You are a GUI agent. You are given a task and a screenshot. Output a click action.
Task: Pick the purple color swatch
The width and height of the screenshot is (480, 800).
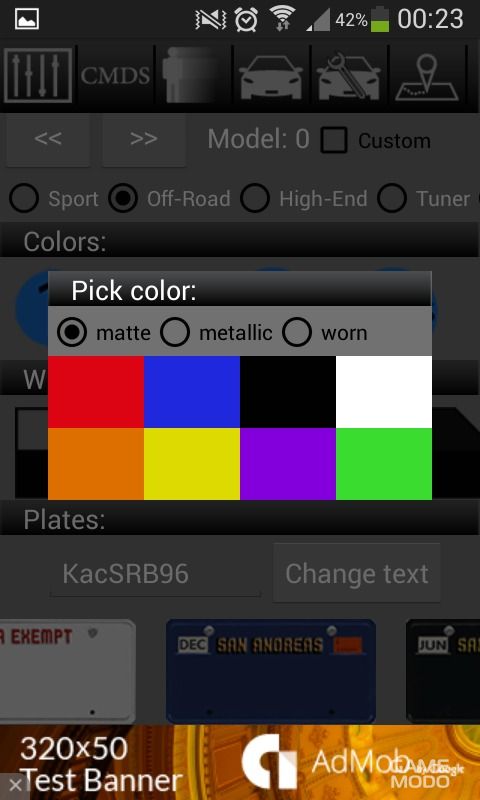point(288,464)
